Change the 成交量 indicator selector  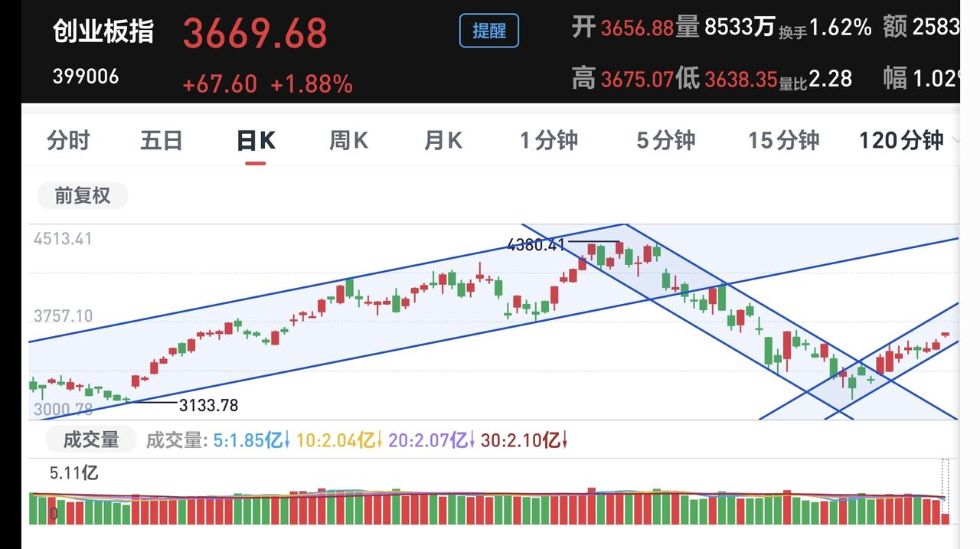[x=91, y=440]
